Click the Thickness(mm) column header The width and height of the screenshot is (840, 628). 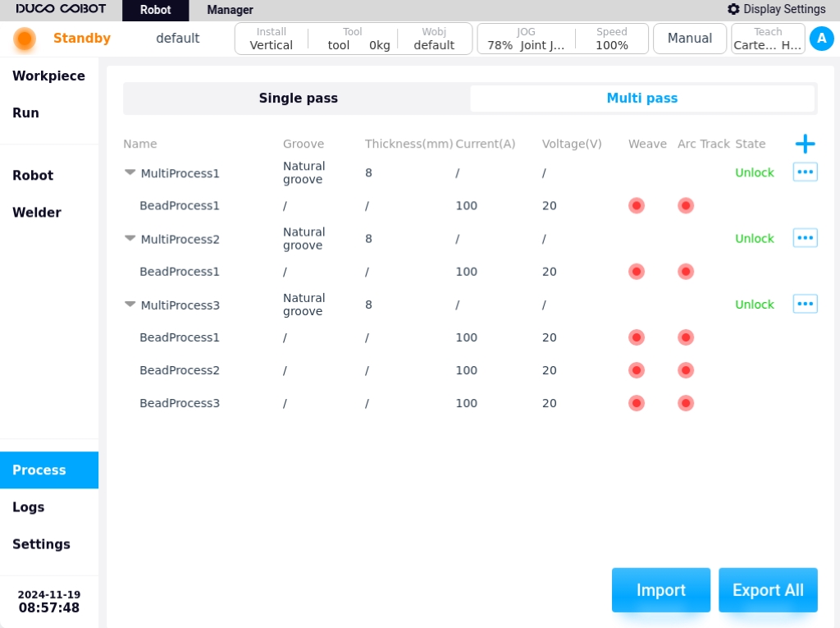pos(409,144)
